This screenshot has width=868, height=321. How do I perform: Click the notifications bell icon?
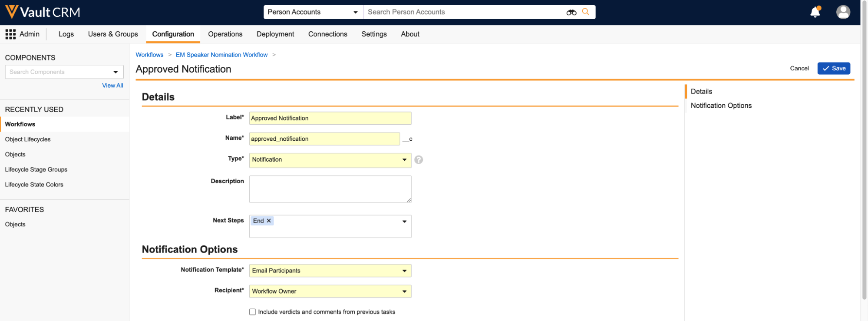[815, 12]
